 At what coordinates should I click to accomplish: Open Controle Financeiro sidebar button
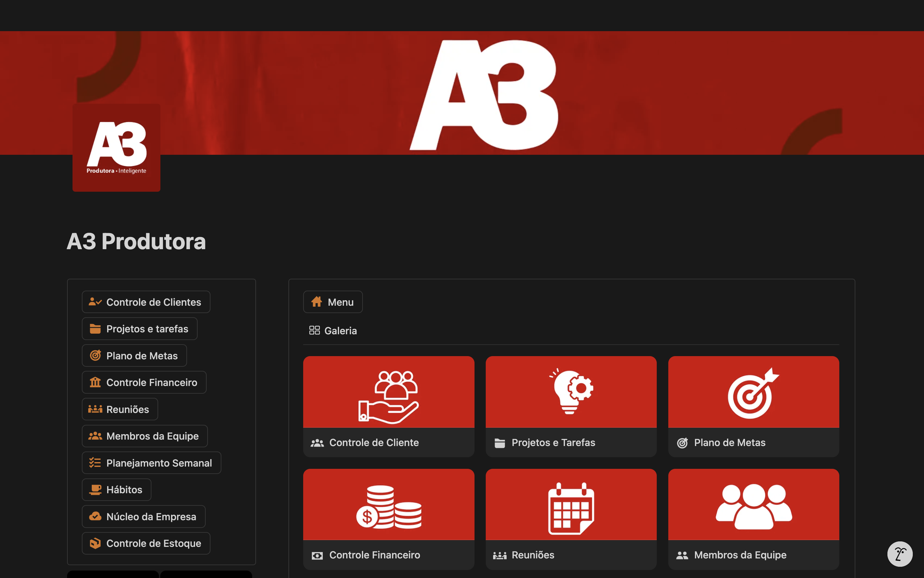(x=144, y=382)
